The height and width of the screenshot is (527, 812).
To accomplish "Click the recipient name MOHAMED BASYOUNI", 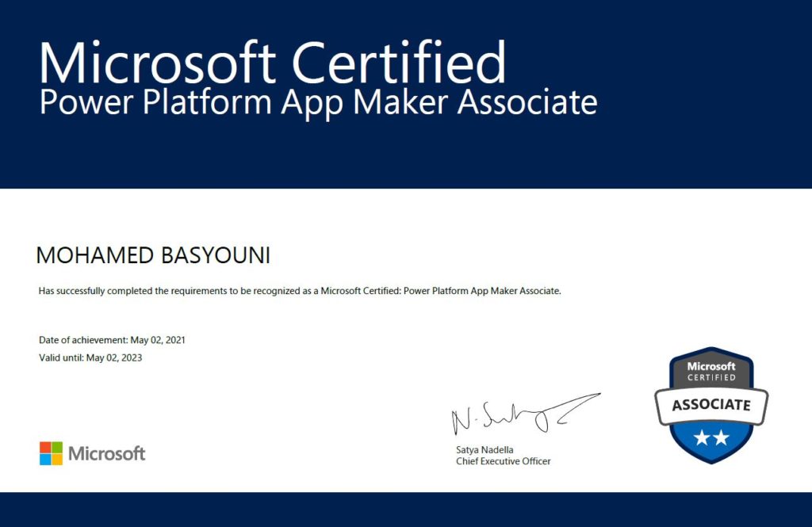I will click(153, 256).
